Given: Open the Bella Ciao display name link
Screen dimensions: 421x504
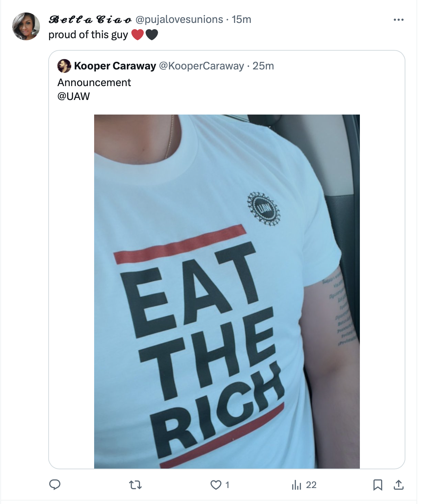Looking at the screenshot, I should coord(90,20).
